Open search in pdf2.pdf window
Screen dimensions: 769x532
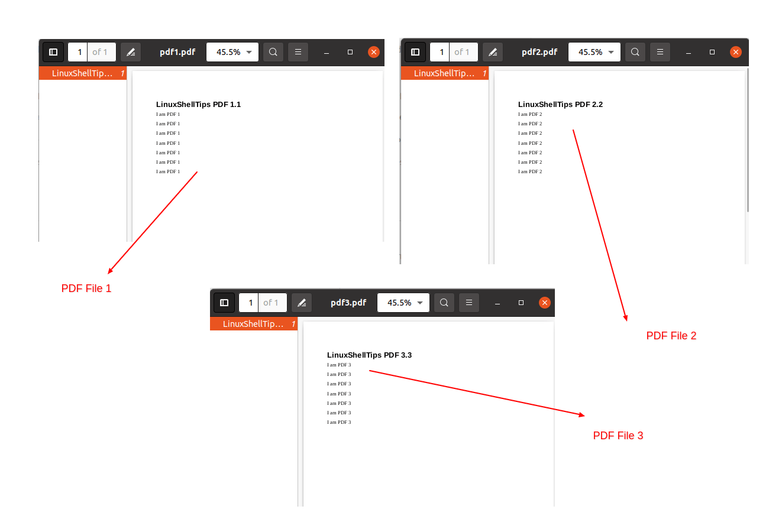(635, 52)
